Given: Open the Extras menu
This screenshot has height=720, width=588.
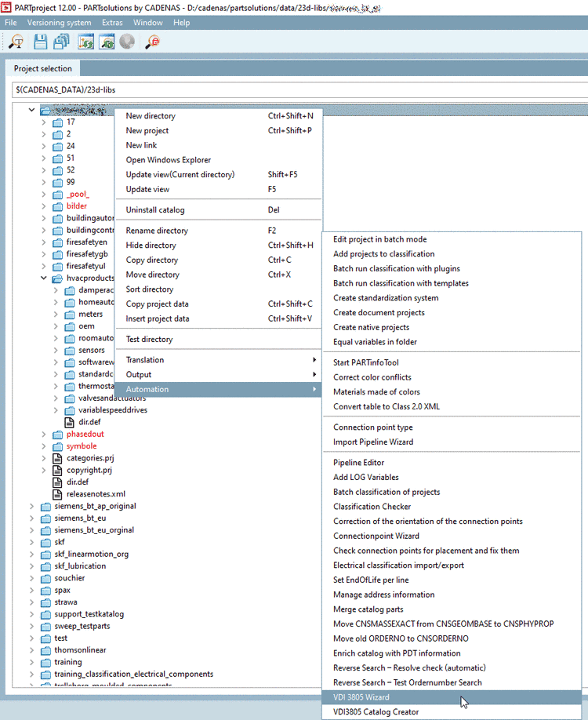Looking at the screenshot, I should pos(112,23).
